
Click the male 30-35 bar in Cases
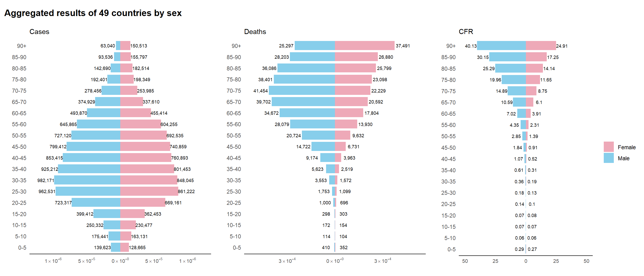pyautogui.click(x=87, y=180)
